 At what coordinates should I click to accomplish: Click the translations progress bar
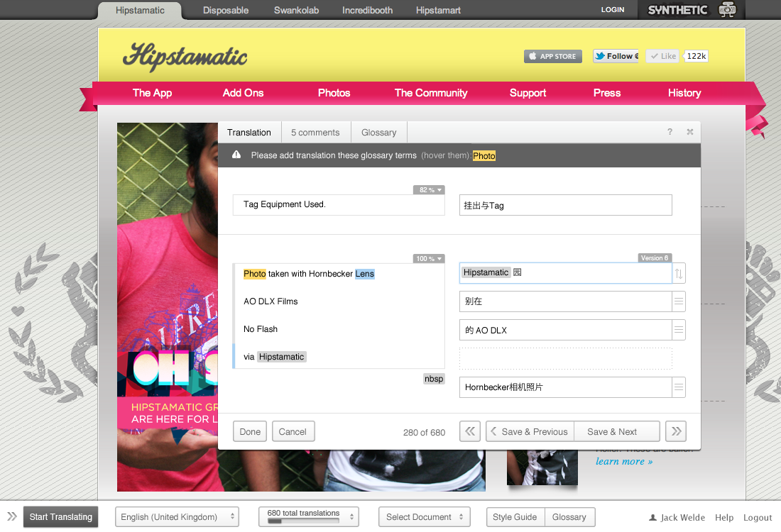click(x=303, y=521)
